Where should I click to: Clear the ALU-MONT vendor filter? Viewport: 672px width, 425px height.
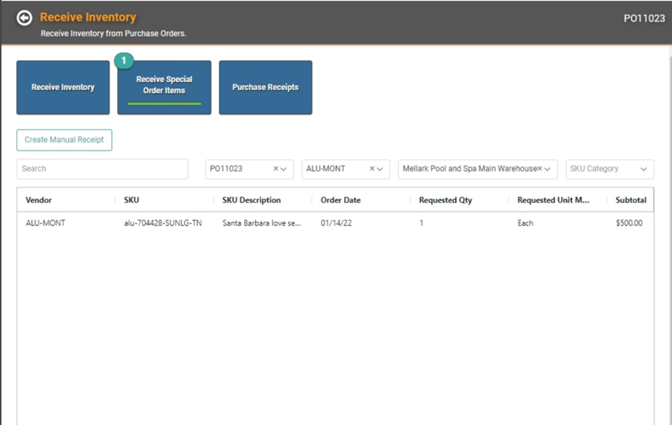tap(372, 169)
